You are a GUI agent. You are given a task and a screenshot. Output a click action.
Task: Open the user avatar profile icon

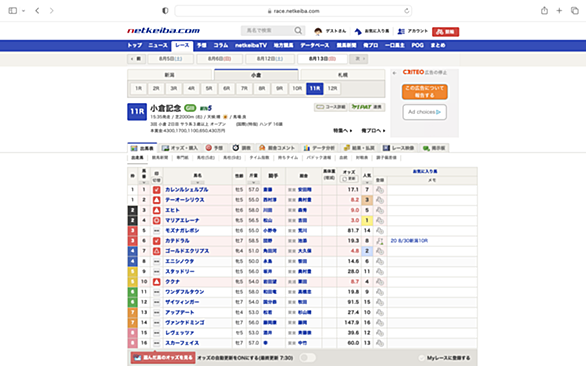[318, 31]
